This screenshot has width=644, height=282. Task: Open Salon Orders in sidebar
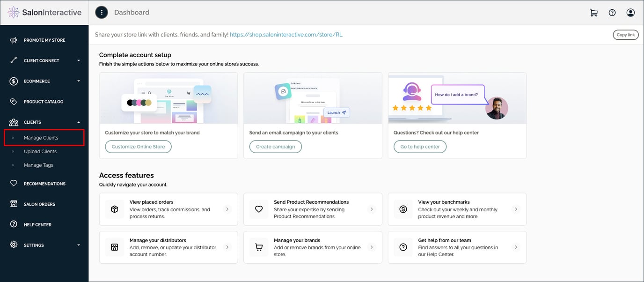click(x=39, y=204)
